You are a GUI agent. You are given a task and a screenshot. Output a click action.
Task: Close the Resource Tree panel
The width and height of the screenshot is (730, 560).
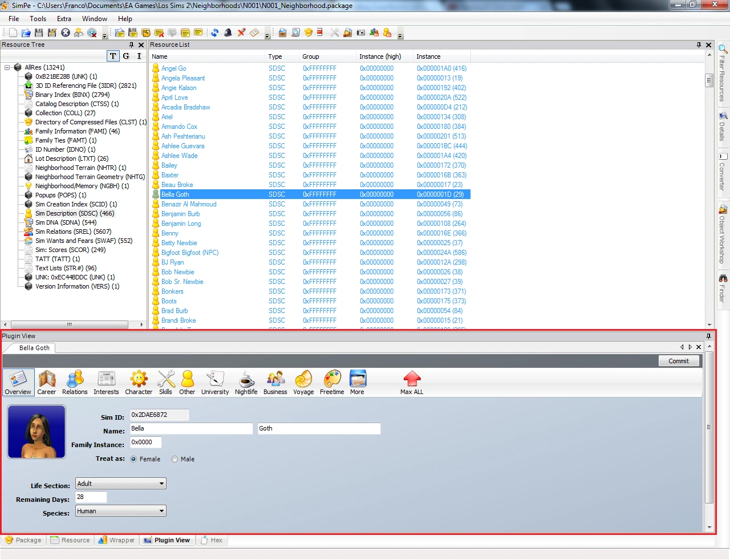(141, 45)
